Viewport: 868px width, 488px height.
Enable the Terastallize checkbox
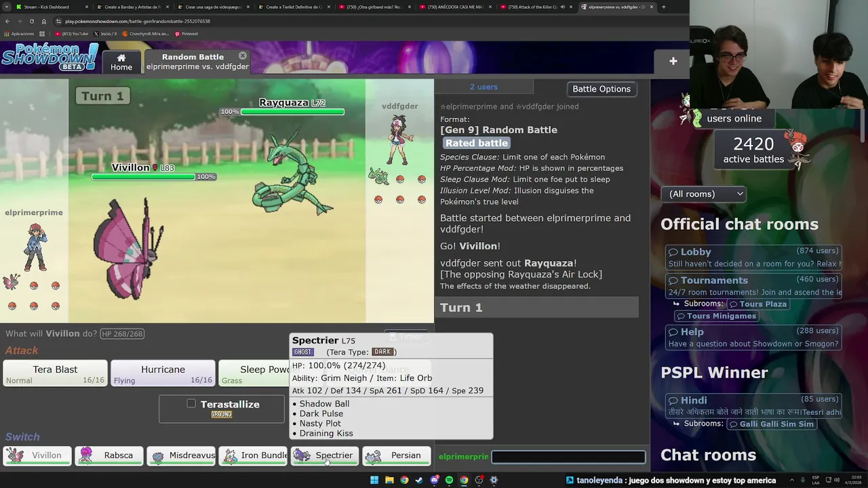(191, 403)
